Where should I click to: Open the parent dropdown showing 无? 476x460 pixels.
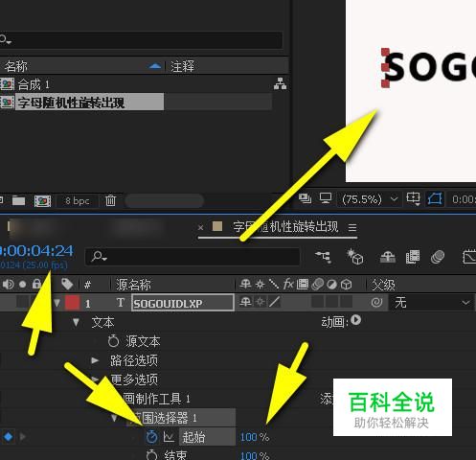(x=432, y=303)
